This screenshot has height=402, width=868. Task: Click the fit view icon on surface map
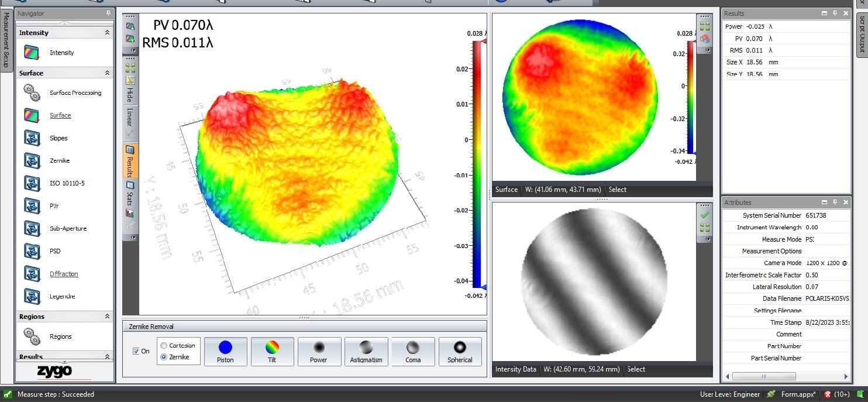coord(705,26)
